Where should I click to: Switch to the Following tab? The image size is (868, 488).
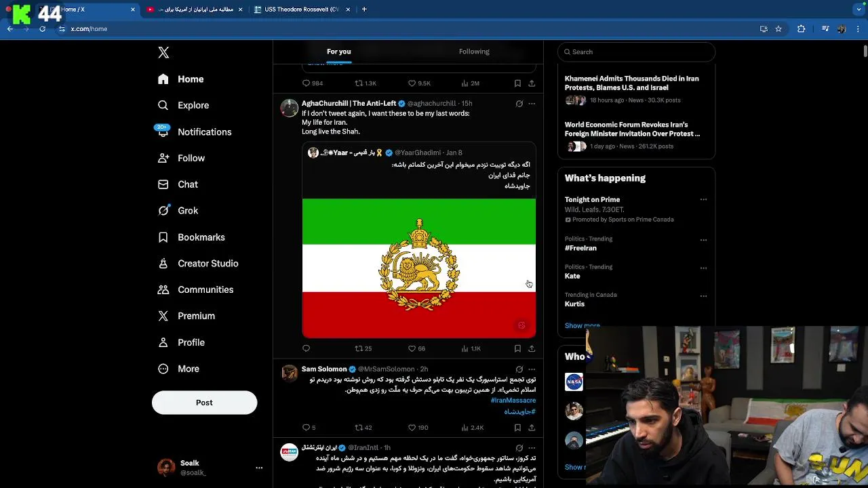click(474, 52)
